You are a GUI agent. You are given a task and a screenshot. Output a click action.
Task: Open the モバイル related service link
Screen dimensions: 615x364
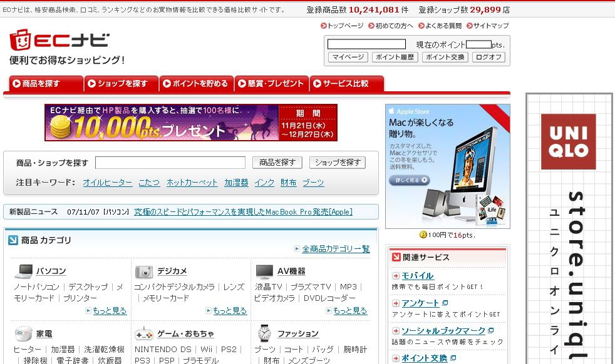tap(418, 276)
